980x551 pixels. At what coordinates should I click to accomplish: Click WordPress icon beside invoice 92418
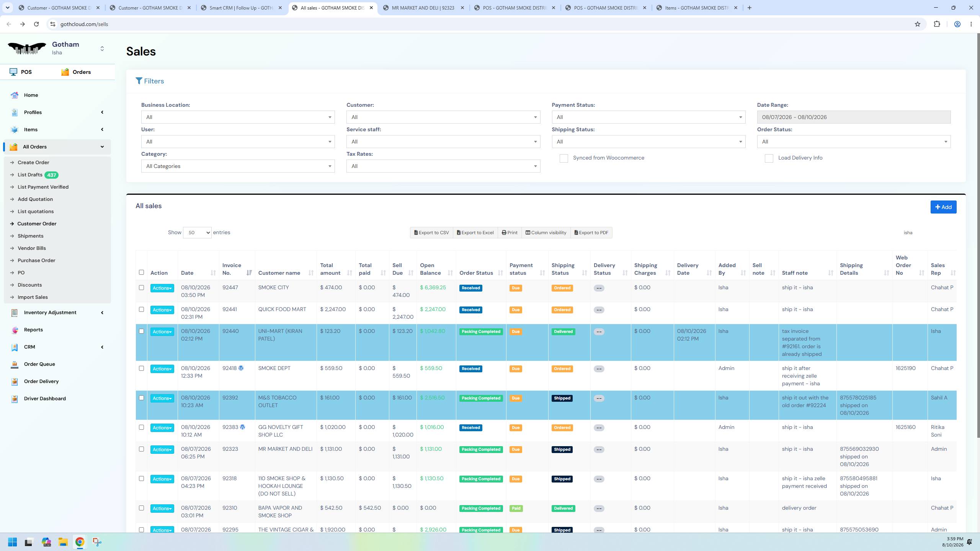point(241,368)
